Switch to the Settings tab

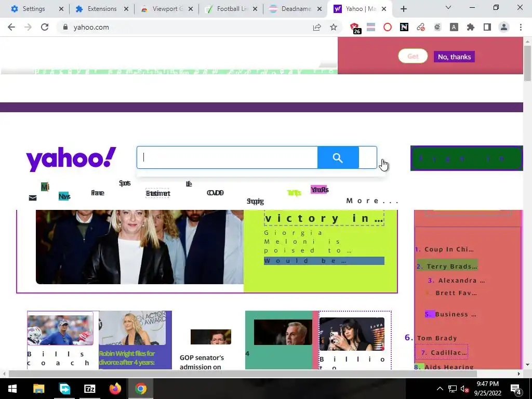[x=33, y=9]
